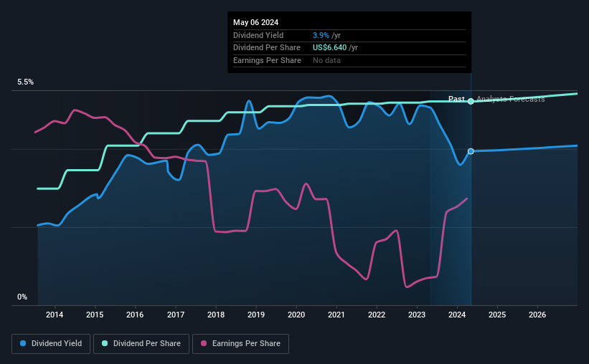Select the teal Dividend Per Share data point marker
This screenshot has width=589, height=364.
471,101
